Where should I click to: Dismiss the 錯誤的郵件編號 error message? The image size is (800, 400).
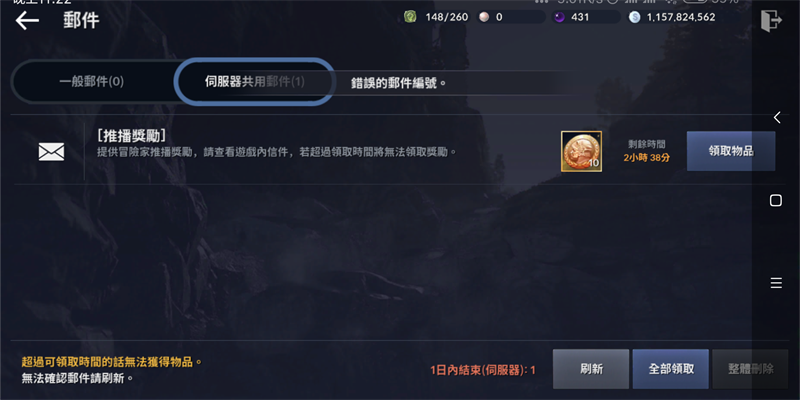(398, 83)
